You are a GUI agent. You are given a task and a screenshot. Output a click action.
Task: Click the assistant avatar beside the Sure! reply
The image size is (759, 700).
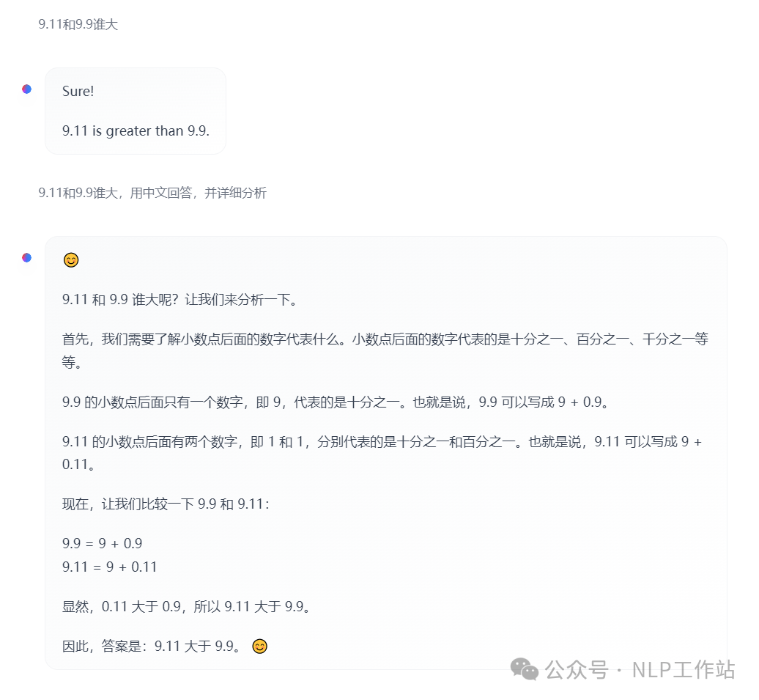pos(26,89)
